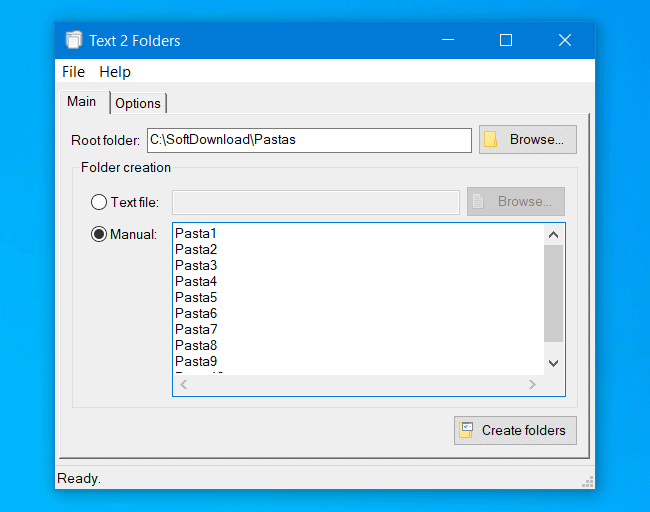Click the Pasta5 line in the manual list
The image size is (650, 512).
(x=196, y=298)
